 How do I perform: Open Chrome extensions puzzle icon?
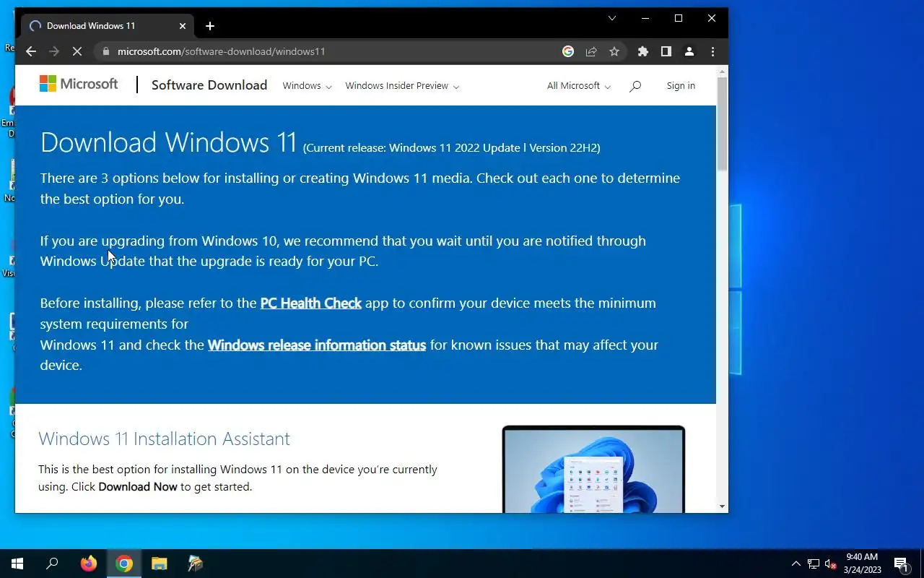click(643, 51)
